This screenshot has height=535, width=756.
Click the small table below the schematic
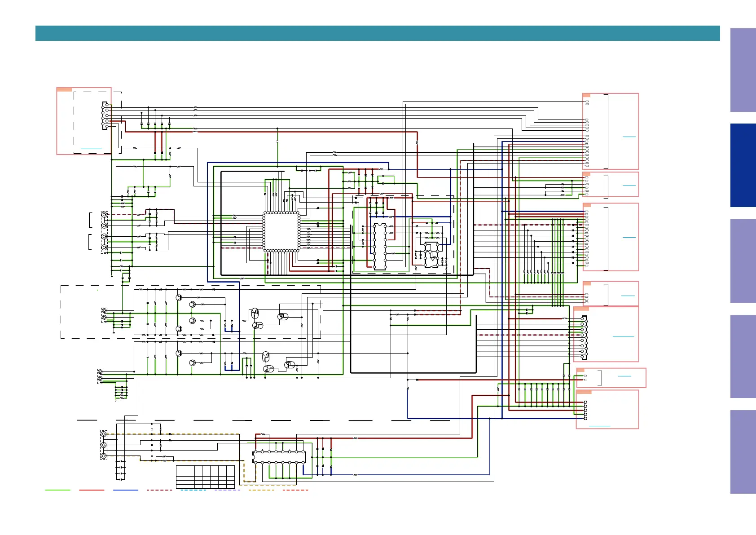205,477
